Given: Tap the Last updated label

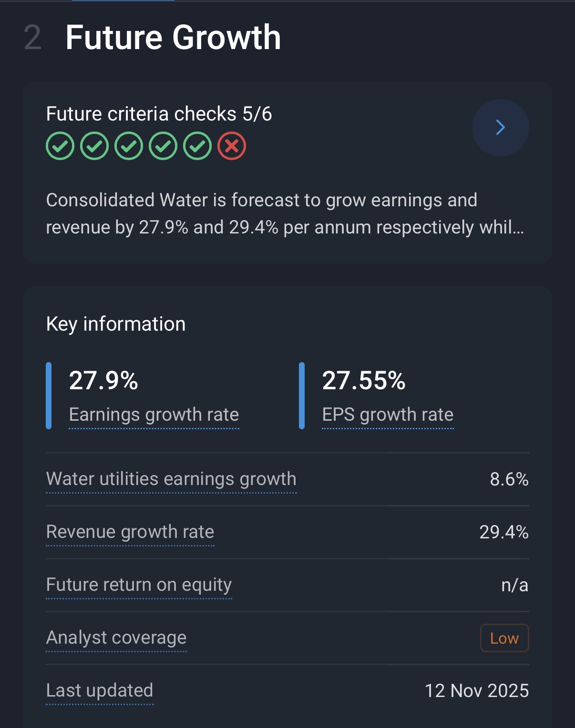Looking at the screenshot, I should pos(100,690).
